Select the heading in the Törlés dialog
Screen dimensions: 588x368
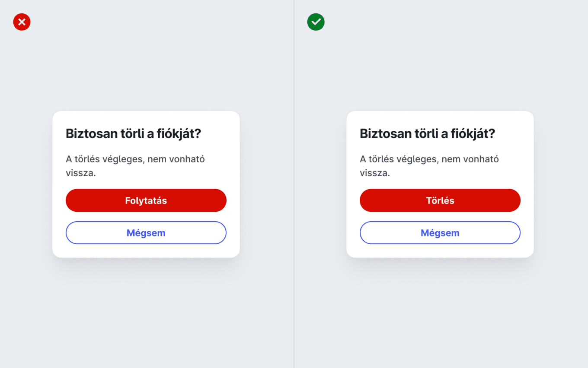point(428,134)
